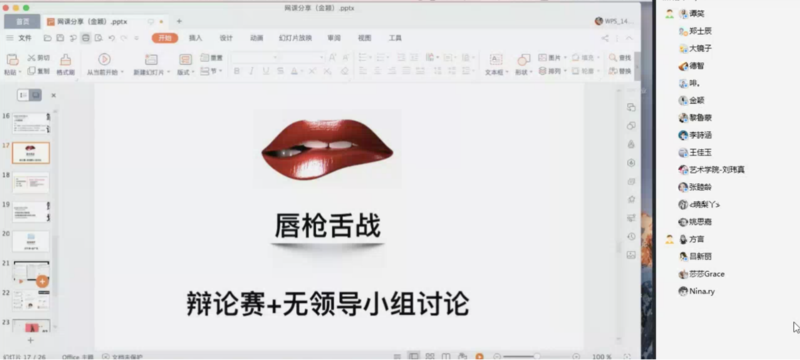Start slideshow from current slide icon

104,59
